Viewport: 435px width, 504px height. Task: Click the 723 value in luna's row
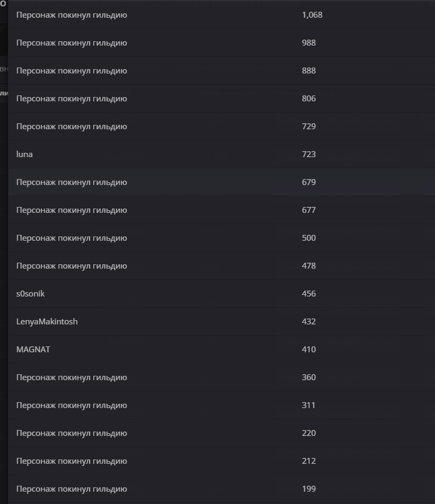coord(309,154)
